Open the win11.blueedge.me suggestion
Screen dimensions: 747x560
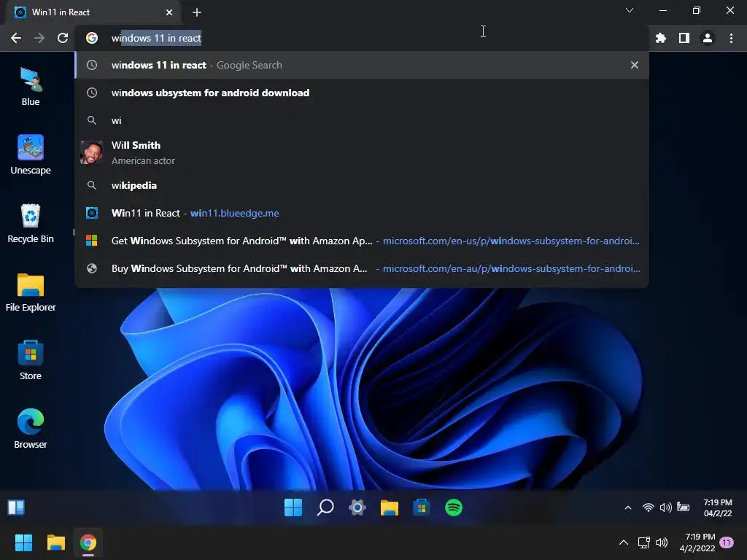(x=362, y=214)
